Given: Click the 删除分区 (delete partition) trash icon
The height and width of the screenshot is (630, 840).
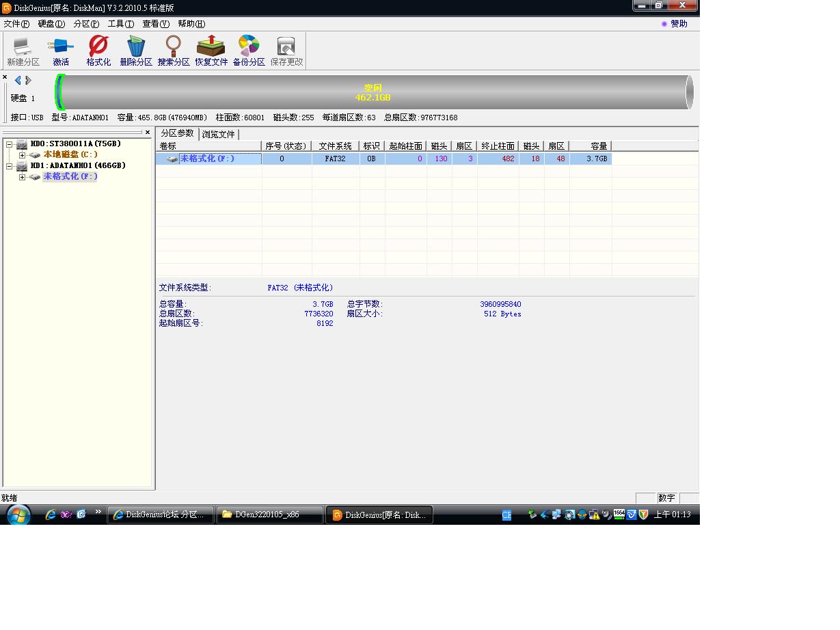Looking at the screenshot, I should coord(136,51).
